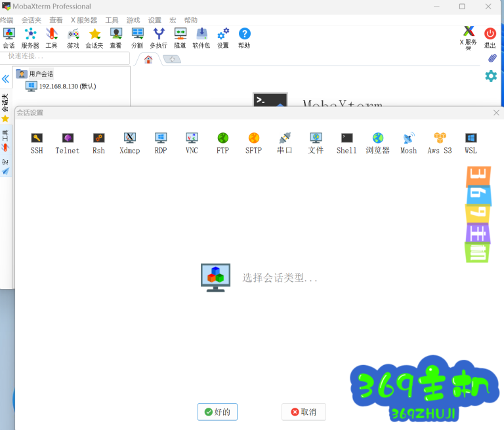Viewport: 504px width, 430px height.
Task: Confirm with the 好的 button
Action: coord(218,412)
